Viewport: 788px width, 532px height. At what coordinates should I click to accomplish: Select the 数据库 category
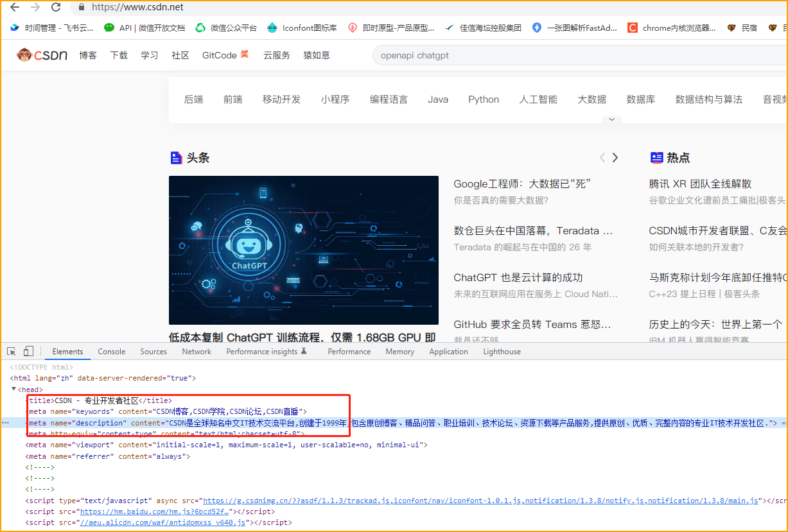(641, 99)
